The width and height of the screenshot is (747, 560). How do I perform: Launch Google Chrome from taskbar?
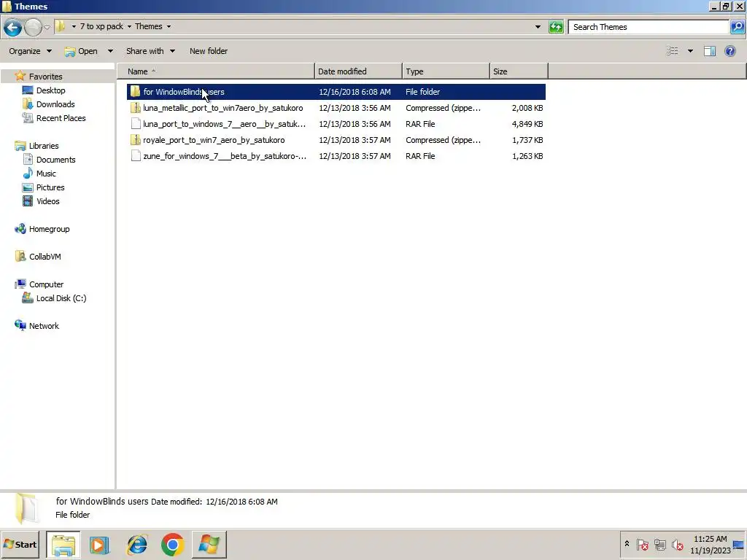coord(172,544)
